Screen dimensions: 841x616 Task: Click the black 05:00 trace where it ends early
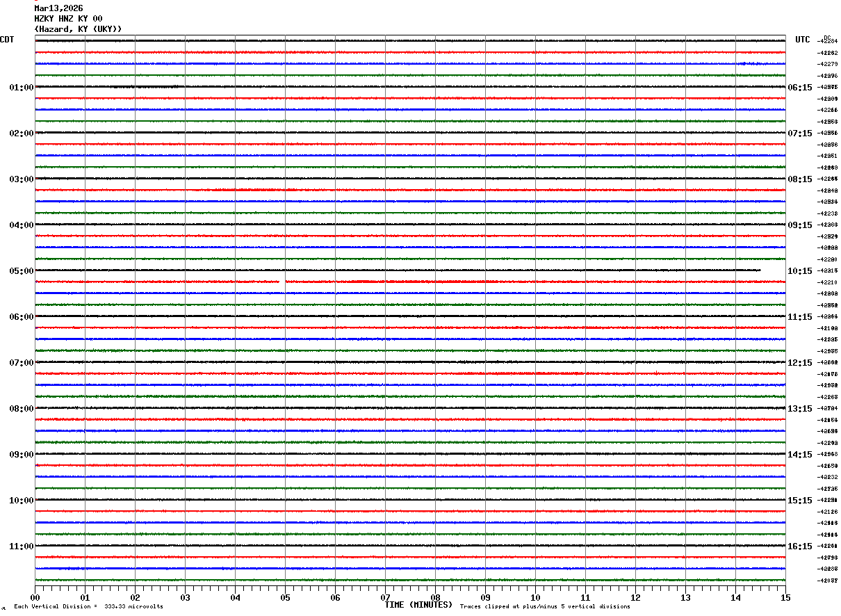tap(760, 270)
